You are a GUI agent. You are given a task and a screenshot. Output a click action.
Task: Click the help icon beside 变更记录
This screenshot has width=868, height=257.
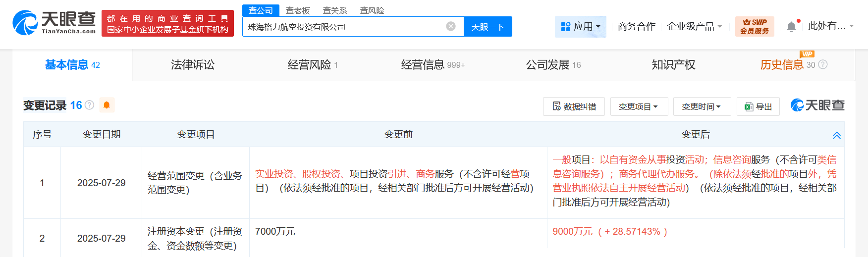[x=90, y=105]
